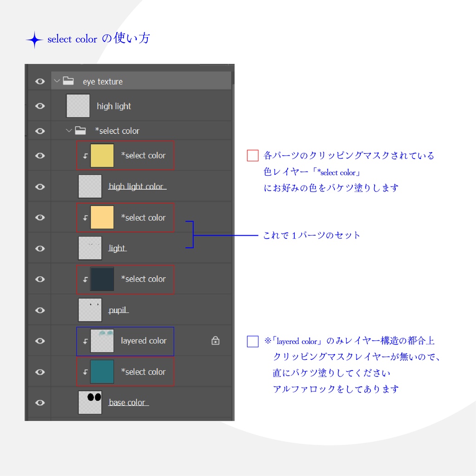Screen dimensions: 476x476
Task: Click clipping mask arrow on layered color
Action: point(86,342)
